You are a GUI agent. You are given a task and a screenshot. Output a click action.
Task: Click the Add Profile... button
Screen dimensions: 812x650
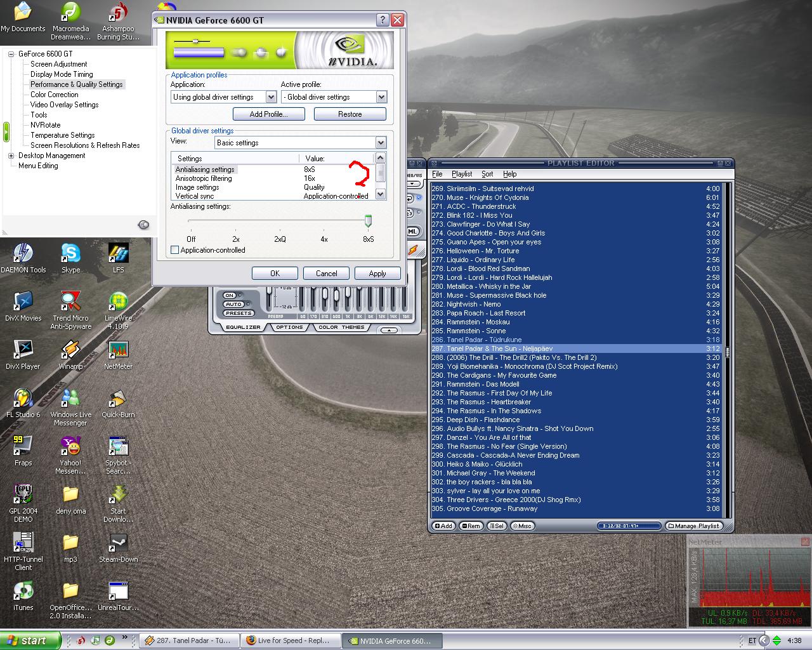268,114
